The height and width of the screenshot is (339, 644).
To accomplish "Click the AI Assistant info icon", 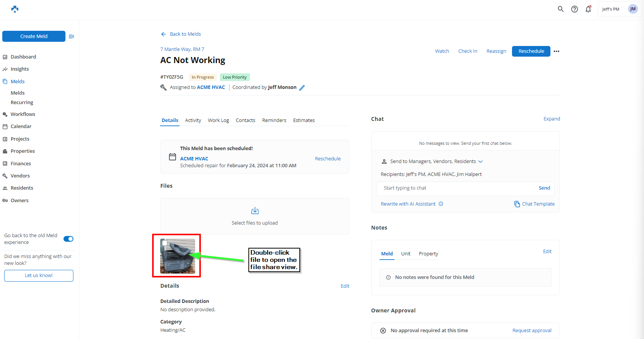I will pyautogui.click(x=441, y=204).
